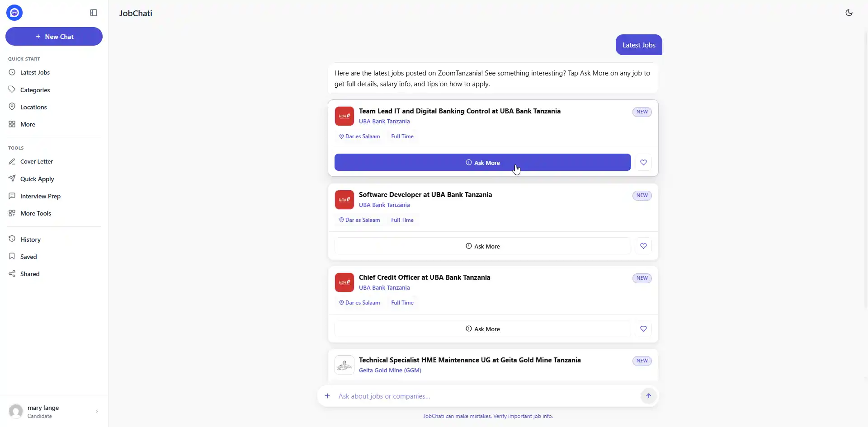868x427 pixels.
Task: Click mary lange avatar
Action: pyautogui.click(x=16, y=411)
